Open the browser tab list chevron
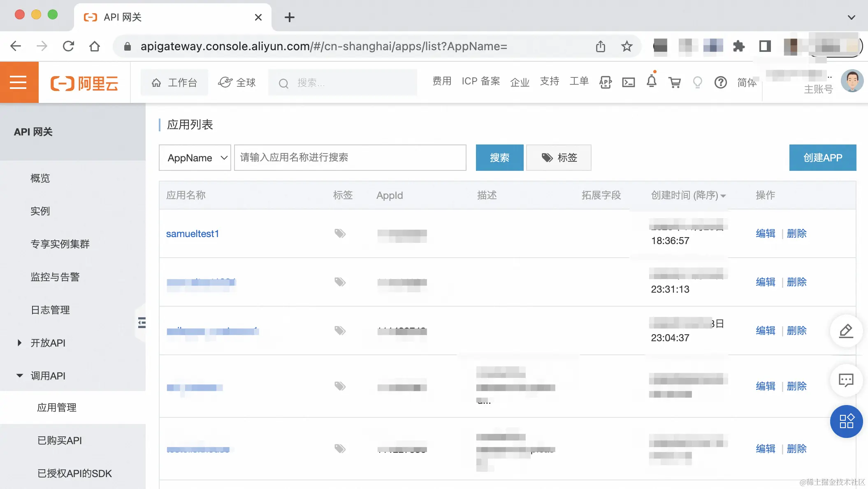Screen dimensions: 868x489 pos(851,17)
